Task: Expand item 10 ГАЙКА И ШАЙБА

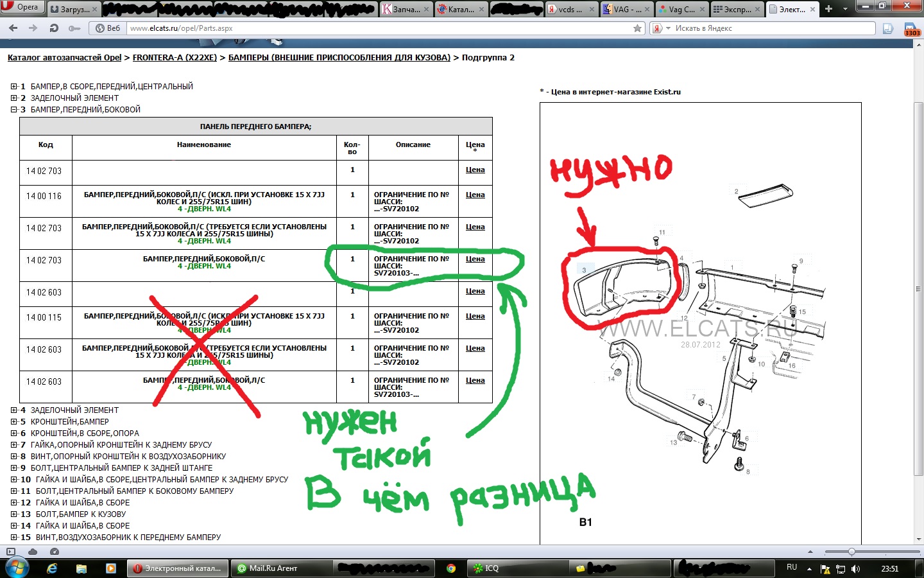Action: coord(13,479)
